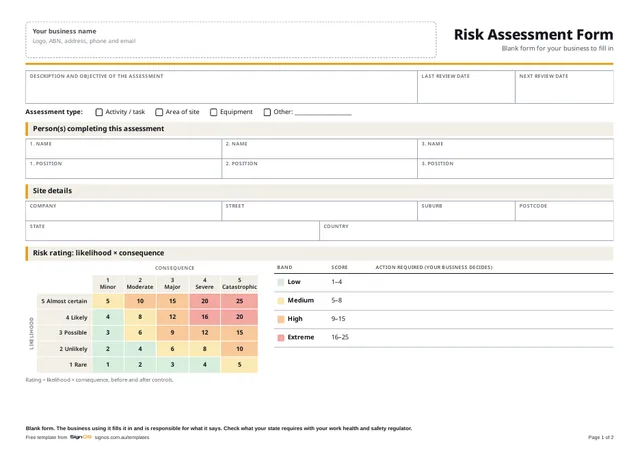Click the Your business name box
Viewport: 640px width, 452px height.
pos(231,40)
